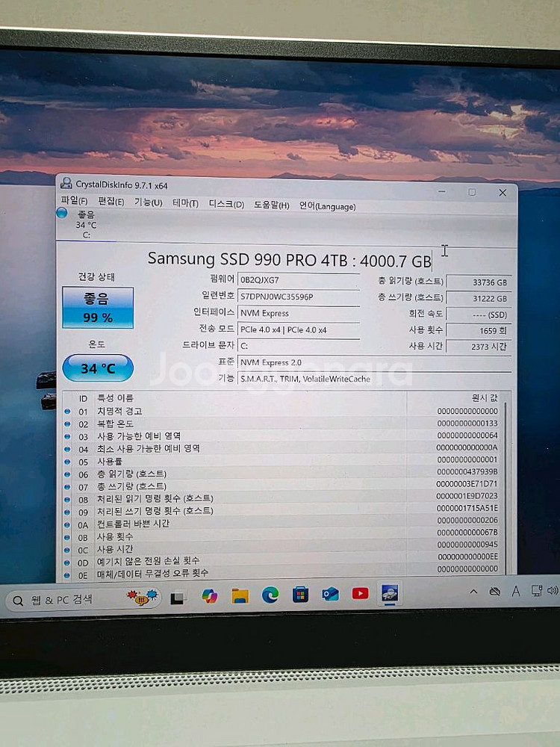Open the 파일(F) menu

pyautogui.click(x=74, y=200)
